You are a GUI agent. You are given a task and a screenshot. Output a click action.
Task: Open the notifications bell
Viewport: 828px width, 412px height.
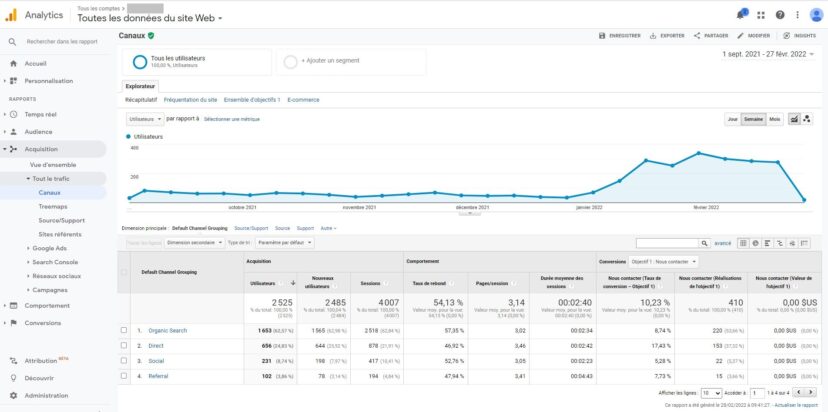741,14
